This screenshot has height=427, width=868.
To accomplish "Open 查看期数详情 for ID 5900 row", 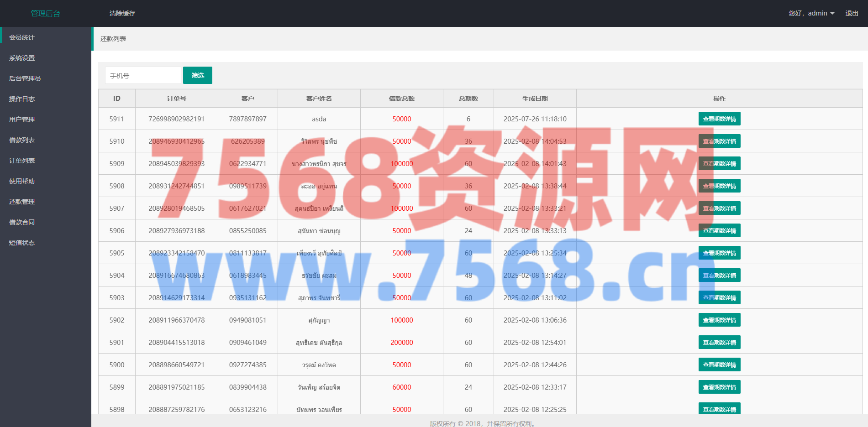I will click(x=719, y=365).
